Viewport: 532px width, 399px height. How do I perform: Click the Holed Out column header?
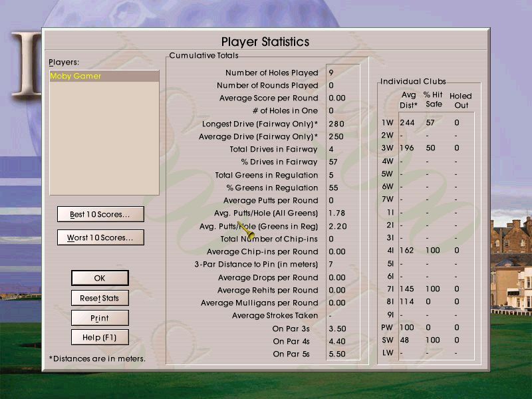(x=460, y=100)
